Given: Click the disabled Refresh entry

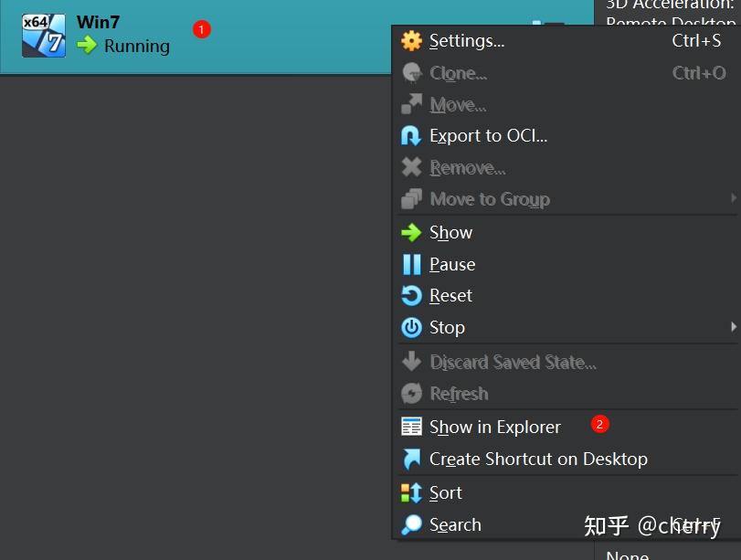Looking at the screenshot, I should tap(566, 394).
